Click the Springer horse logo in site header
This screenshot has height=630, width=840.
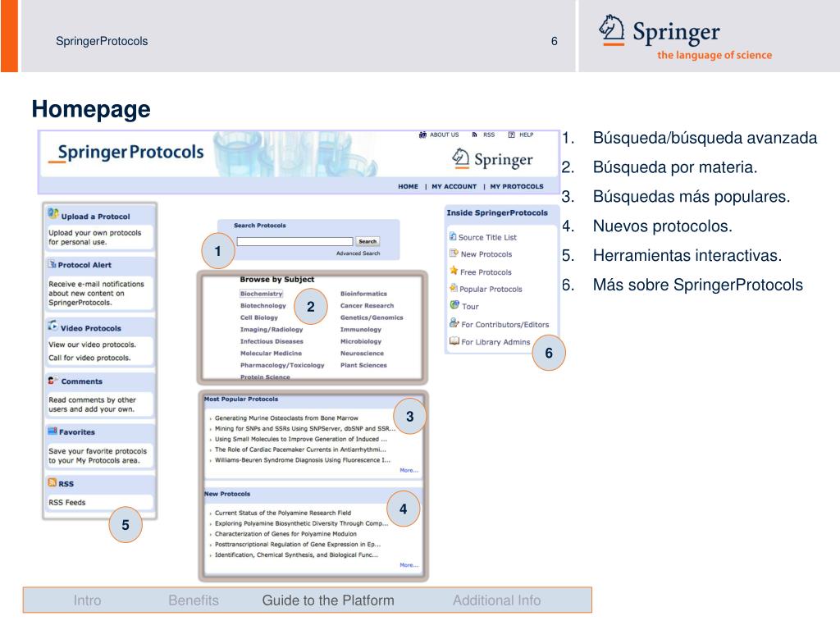coord(460,157)
